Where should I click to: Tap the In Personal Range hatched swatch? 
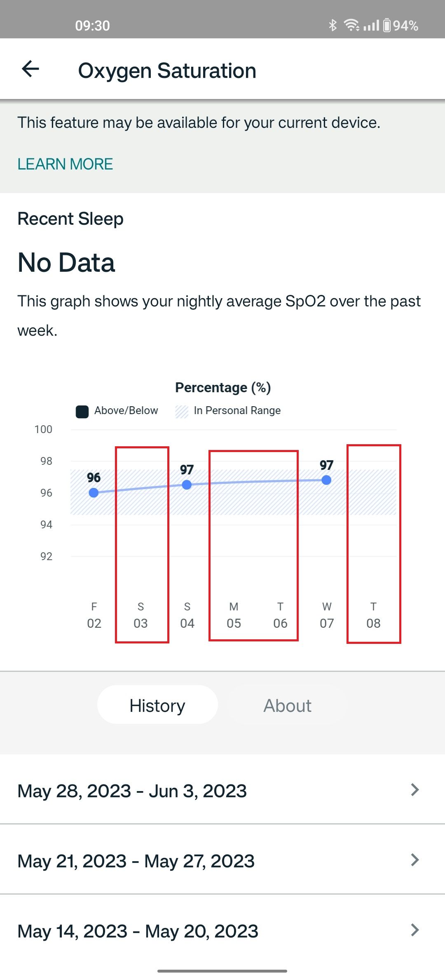182,411
